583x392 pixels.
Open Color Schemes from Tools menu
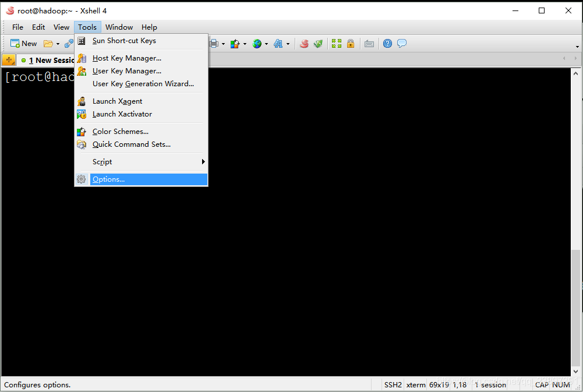[142, 132]
